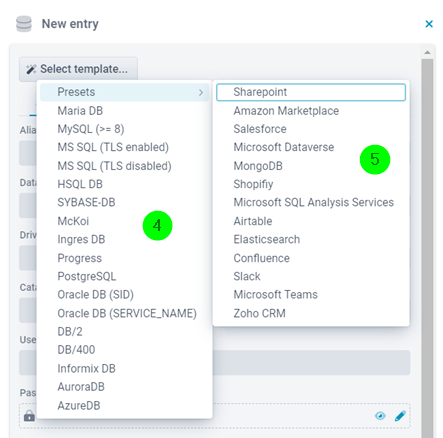Click the magic wand template icon
The height and width of the screenshot is (438, 443).
pos(31,69)
